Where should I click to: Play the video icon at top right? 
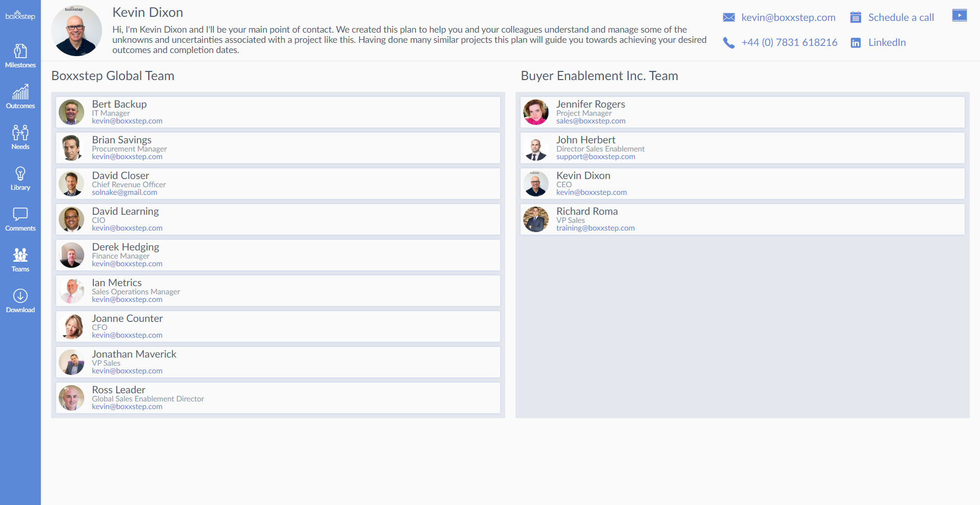(x=959, y=15)
